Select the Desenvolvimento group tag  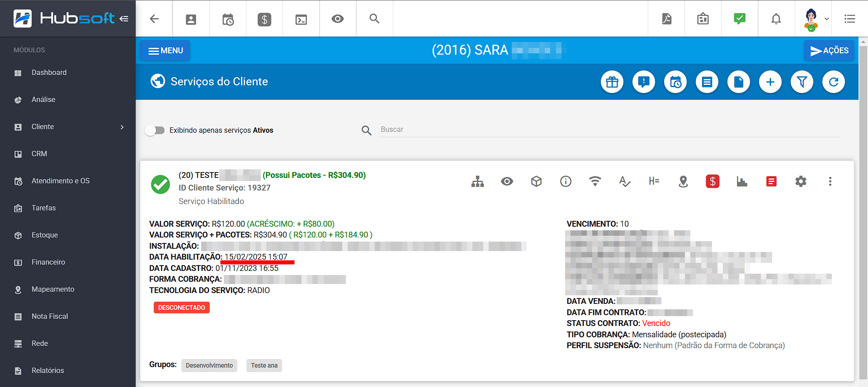[209, 365]
